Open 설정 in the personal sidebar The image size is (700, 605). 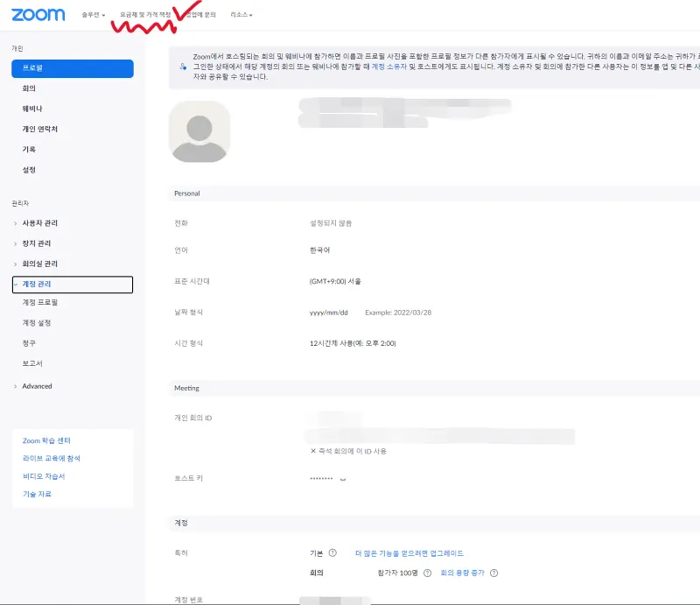point(29,170)
